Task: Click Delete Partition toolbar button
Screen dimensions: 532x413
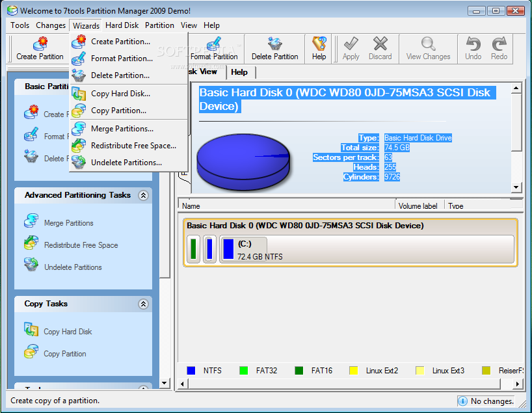Action: (275, 49)
